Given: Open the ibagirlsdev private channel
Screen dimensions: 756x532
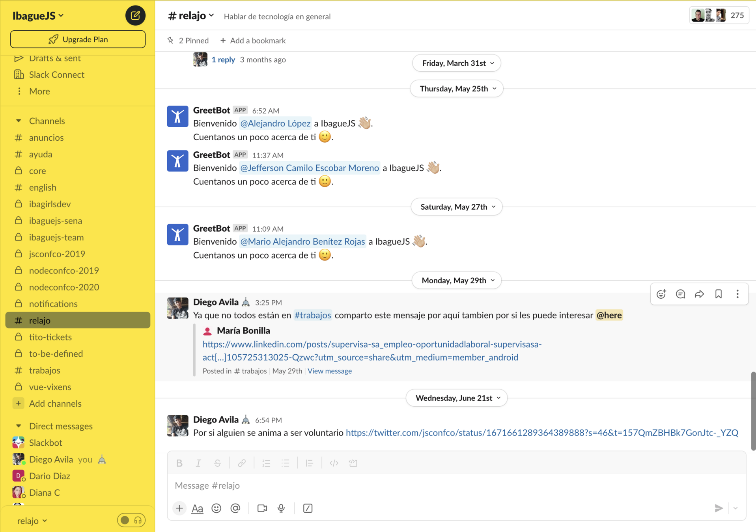Looking at the screenshot, I should point(78,204).
